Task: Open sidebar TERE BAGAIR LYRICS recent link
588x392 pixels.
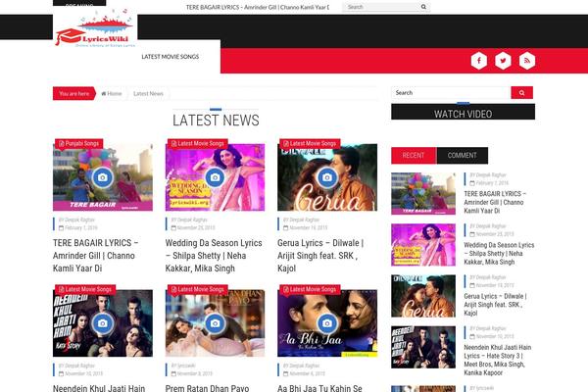Action: [495, 202]
